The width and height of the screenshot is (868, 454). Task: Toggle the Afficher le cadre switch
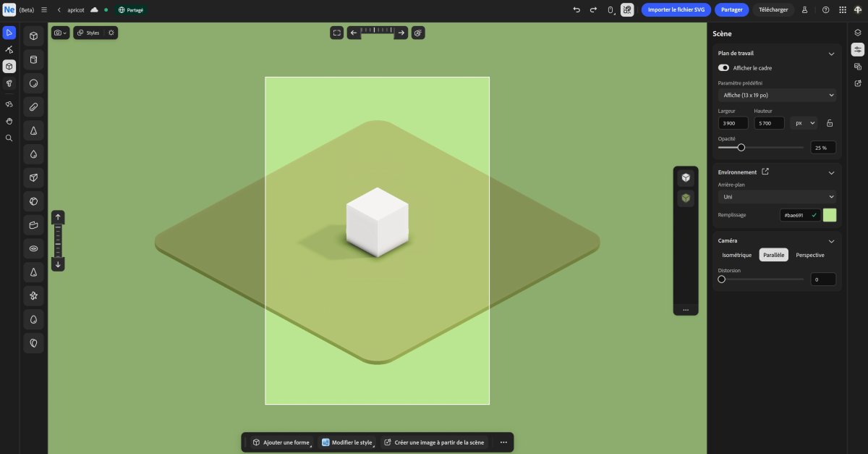point(723,68)
